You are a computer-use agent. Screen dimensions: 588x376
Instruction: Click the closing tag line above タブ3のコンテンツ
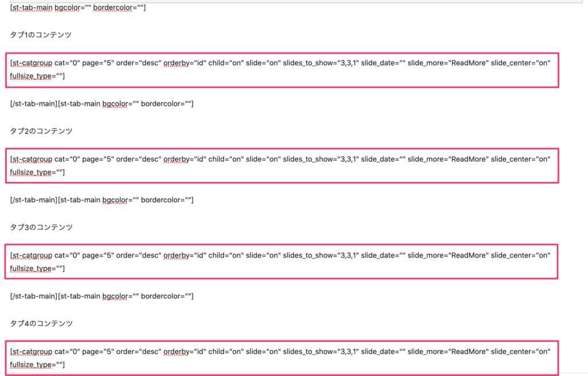click(102, 200)
